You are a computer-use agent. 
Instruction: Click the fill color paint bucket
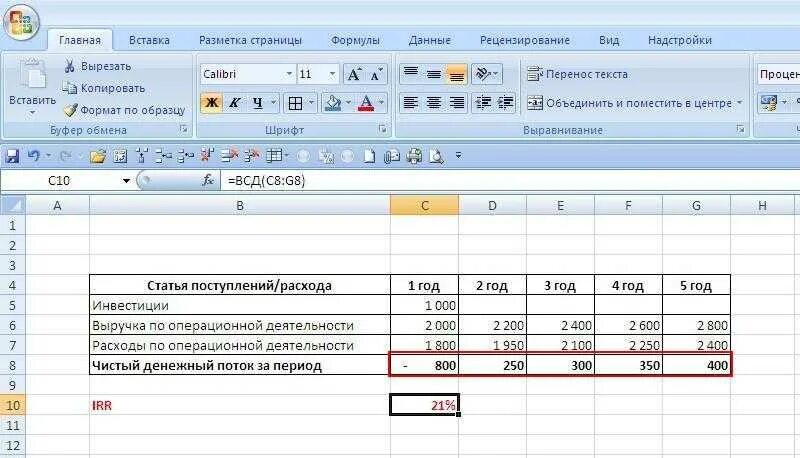click(333, 104)
